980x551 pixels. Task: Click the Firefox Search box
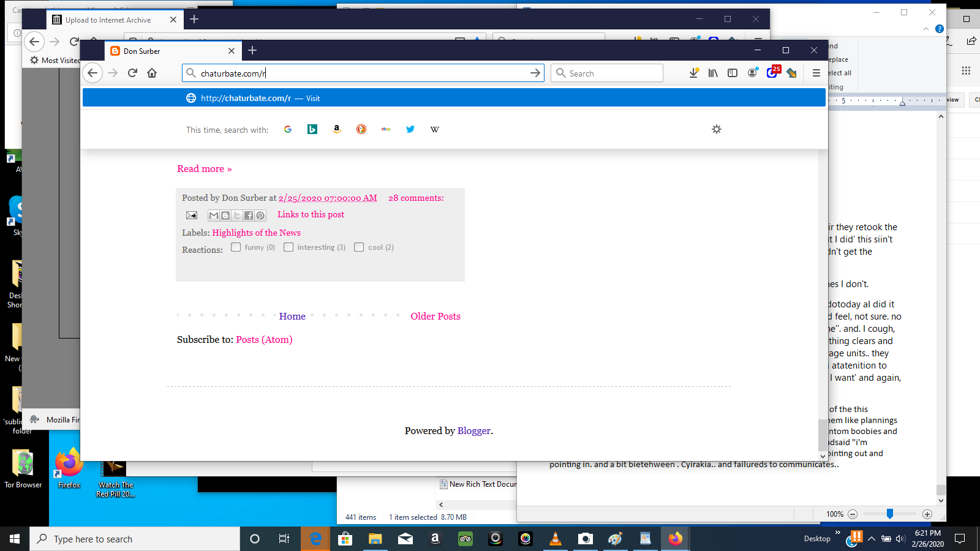(x=607, y=73)
